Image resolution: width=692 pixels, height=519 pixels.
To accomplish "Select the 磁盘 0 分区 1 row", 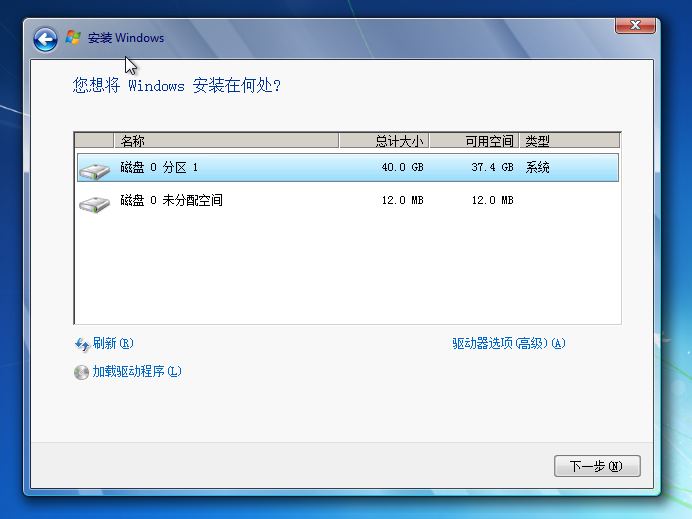I will coord(348,168).
